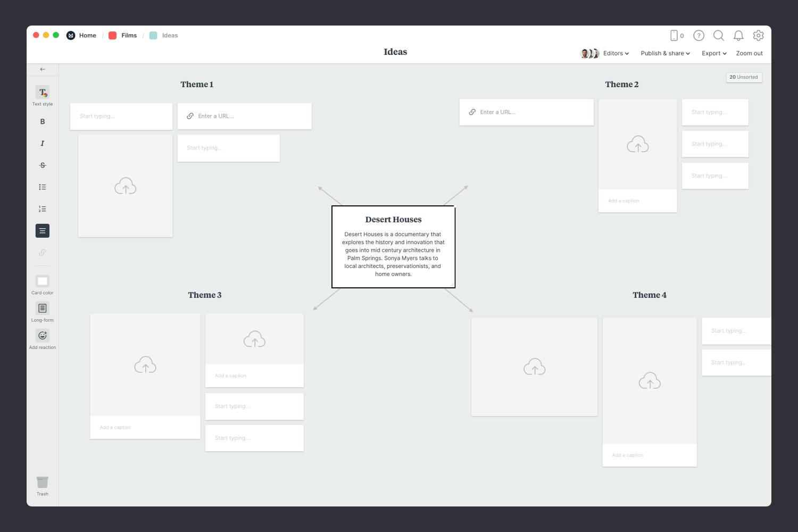This screenshot has width=798, height=532.
Task: Apply bold formatting
Action: pyautogui.click(x=42, y=121)
